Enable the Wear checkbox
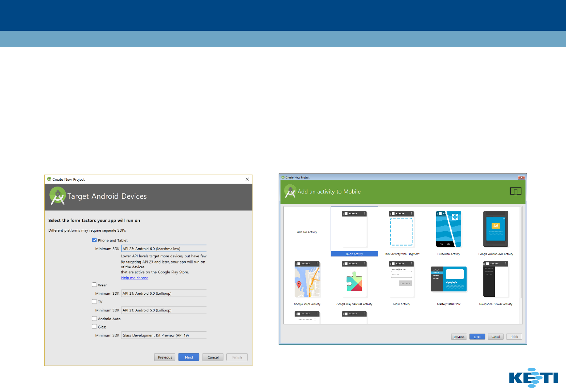 [x=94, y=285]
